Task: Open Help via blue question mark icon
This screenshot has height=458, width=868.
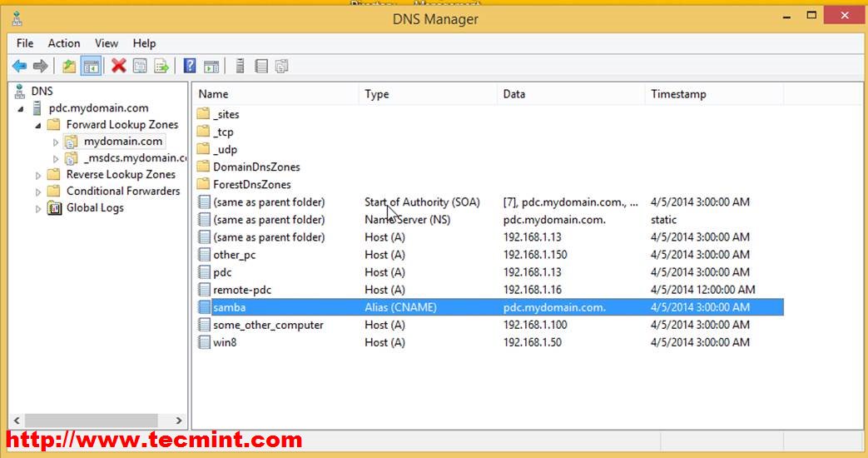Action: [190, 67]
